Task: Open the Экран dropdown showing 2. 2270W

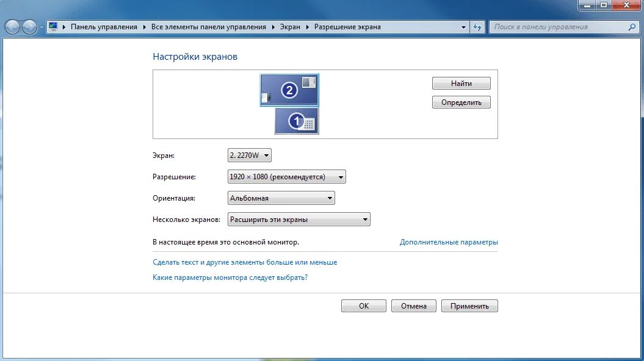Action: 249,155
